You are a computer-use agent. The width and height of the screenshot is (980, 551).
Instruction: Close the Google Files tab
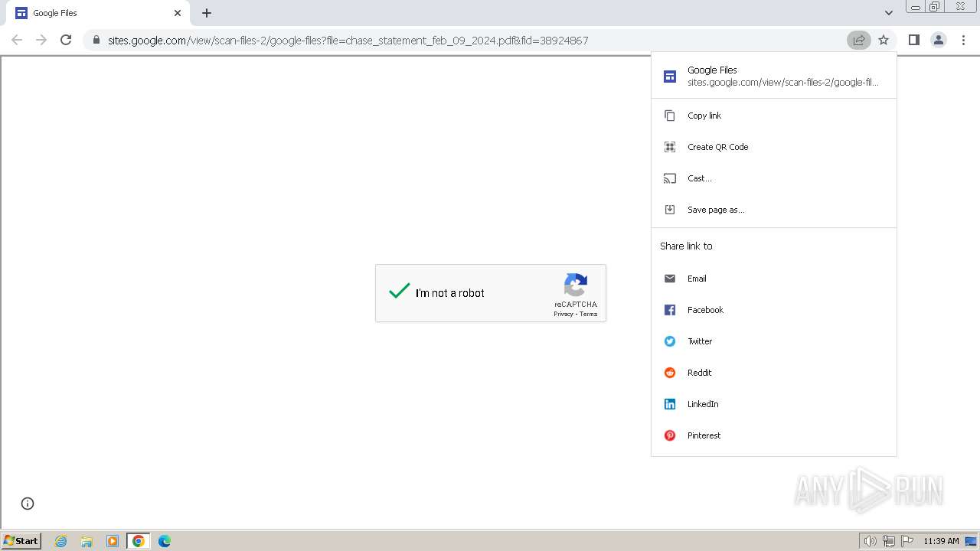tap(178, 13)
